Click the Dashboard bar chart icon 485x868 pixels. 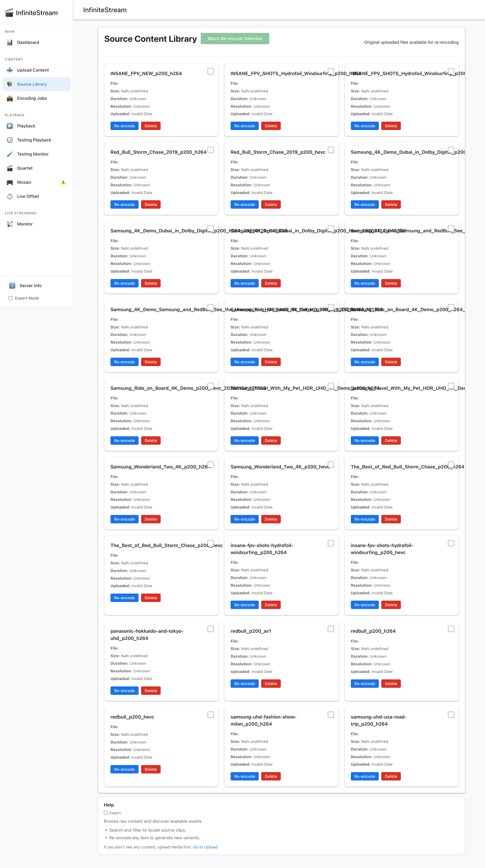click(x=10, y=43)
